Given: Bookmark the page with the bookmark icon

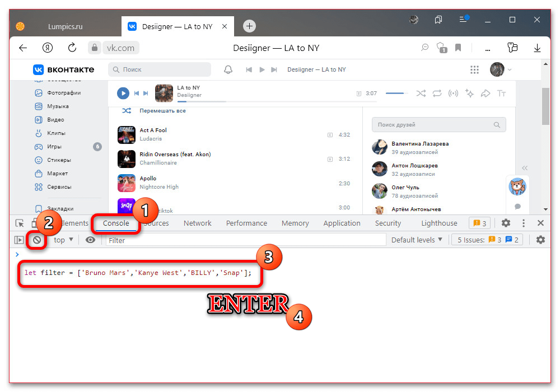Looking at the screenshot, I should point(458,48).
